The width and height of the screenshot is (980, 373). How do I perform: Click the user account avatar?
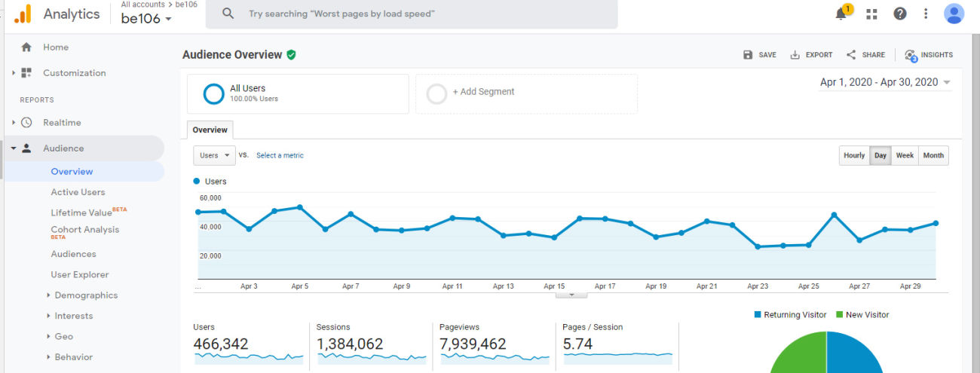[954, 14]
